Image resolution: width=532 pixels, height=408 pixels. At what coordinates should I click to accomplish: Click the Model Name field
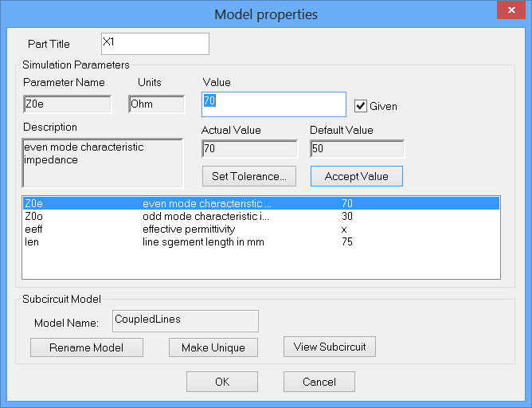click(x=186, y=320)
